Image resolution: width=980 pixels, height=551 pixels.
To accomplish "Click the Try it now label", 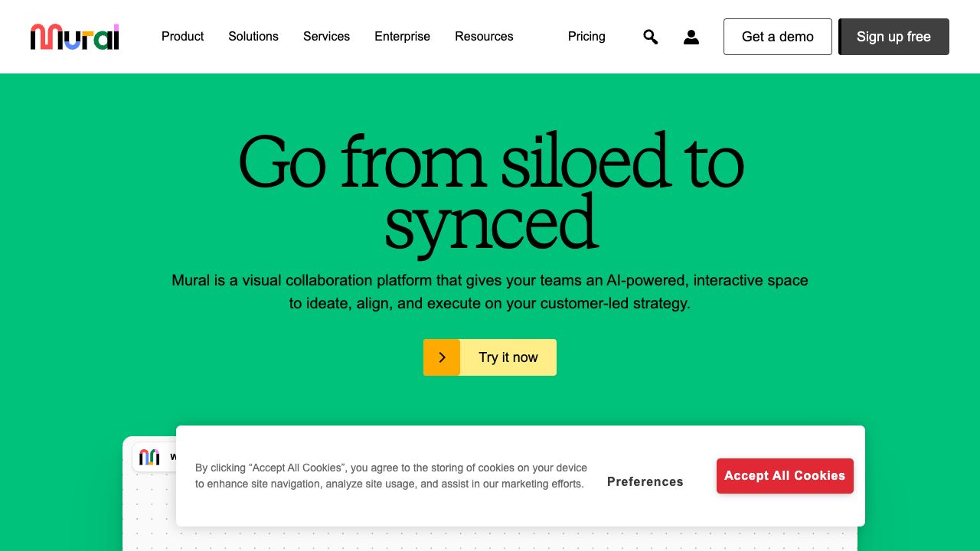I will pos(508,357).
